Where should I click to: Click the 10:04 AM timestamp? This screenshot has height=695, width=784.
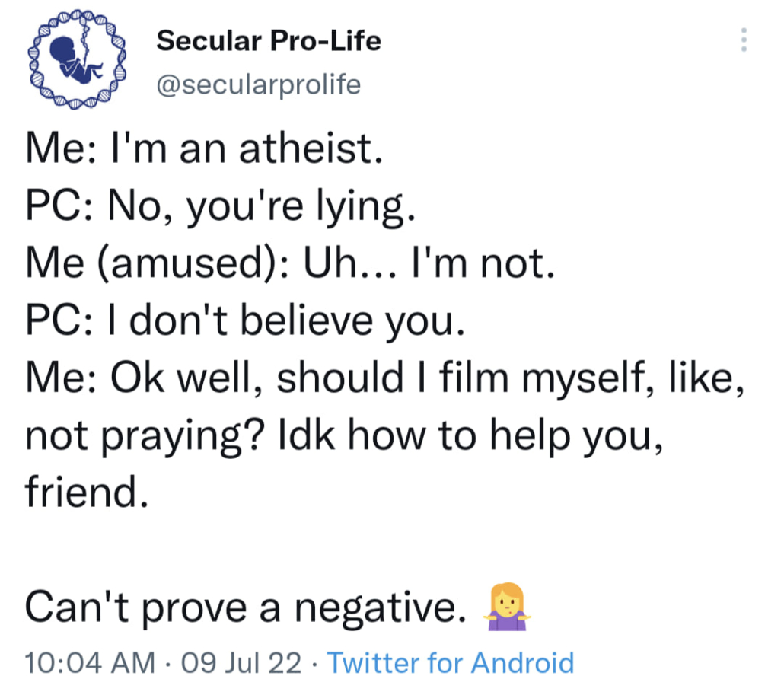pyautogui.click(x=88, y=662)
